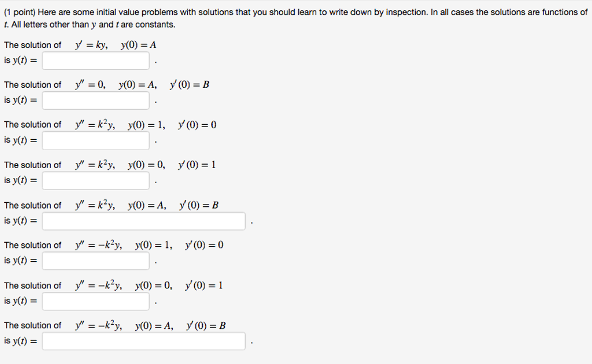Viewport: 592px width, 364px height.
Task: Click the answer field for y' = ky problem
Action: coord(95,60)
